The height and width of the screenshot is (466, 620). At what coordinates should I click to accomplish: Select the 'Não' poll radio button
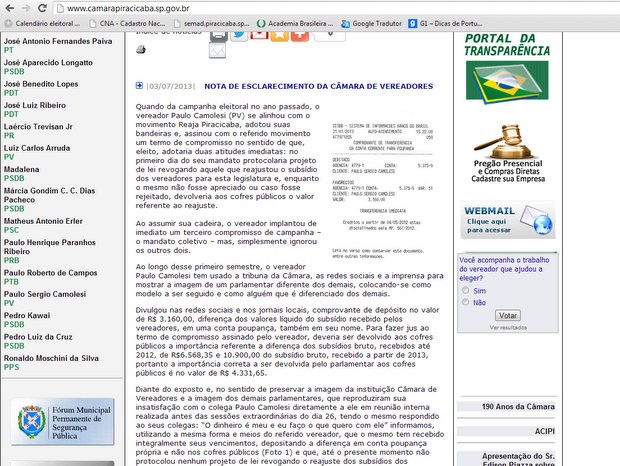point(465,302)
